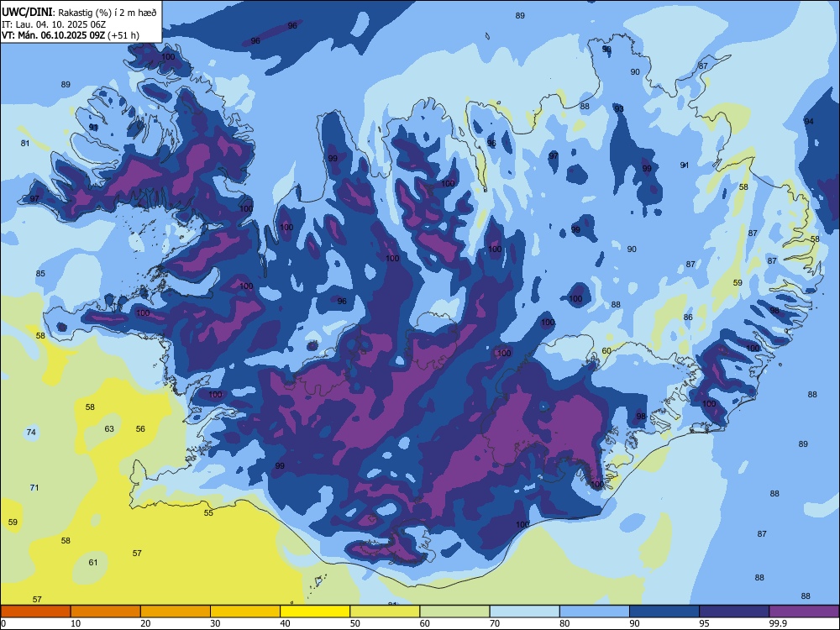Select the 'Rakastig (%) í 2 m hæð' label
This screenshot has height=630, width=840.
coord(108,13)
